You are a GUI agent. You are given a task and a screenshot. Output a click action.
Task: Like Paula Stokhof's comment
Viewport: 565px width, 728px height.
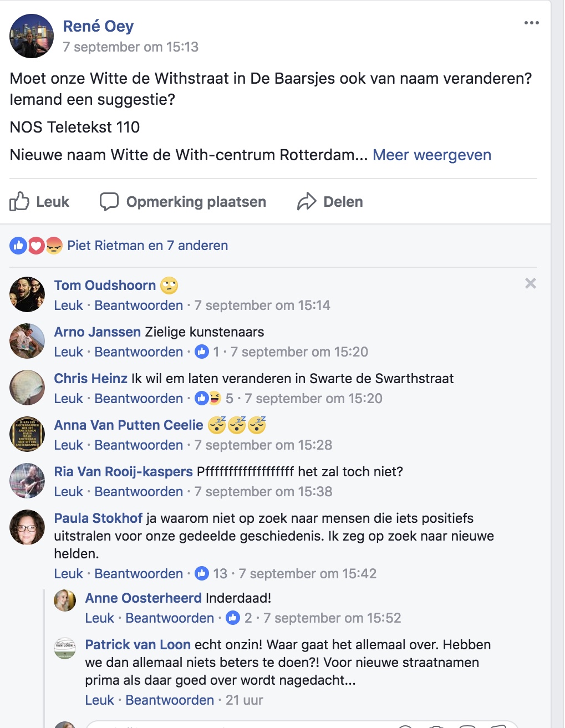(68, 574)
